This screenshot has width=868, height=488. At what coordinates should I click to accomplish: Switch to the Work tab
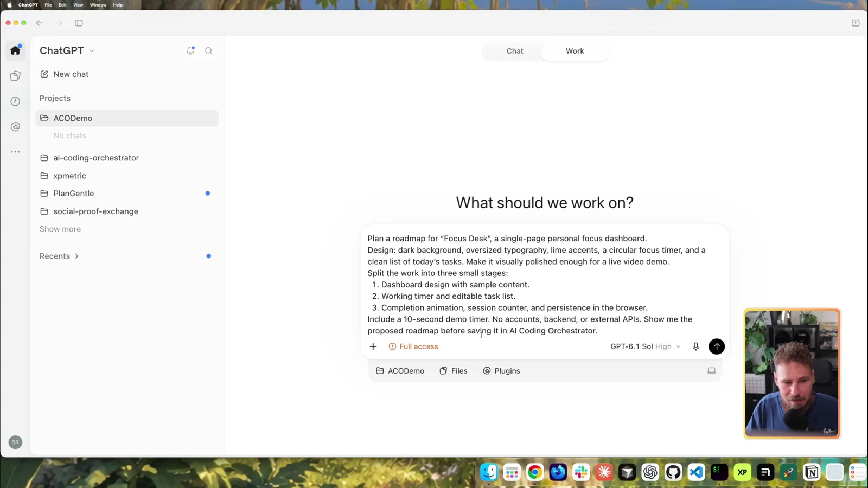pos(575,51)
